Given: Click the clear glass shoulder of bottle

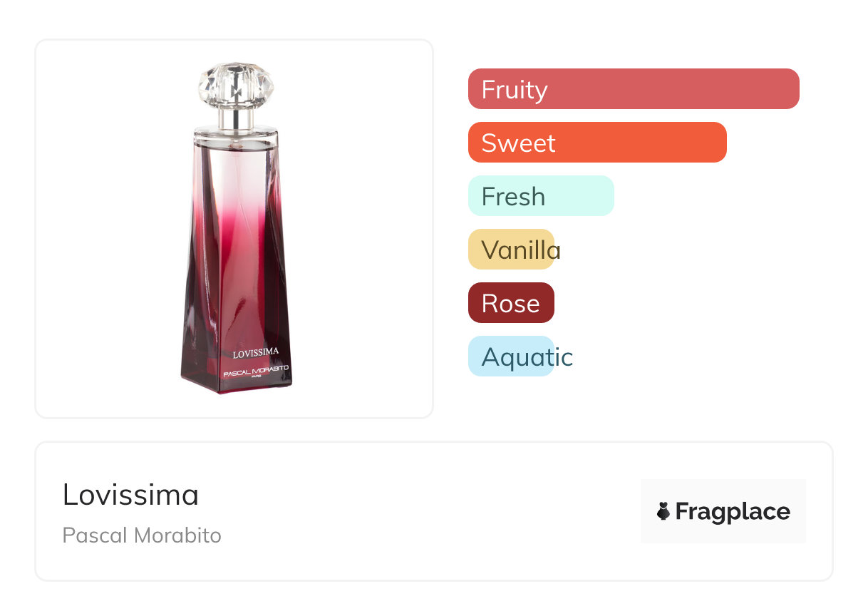Looking at the screenshot, I should point(235,153).
